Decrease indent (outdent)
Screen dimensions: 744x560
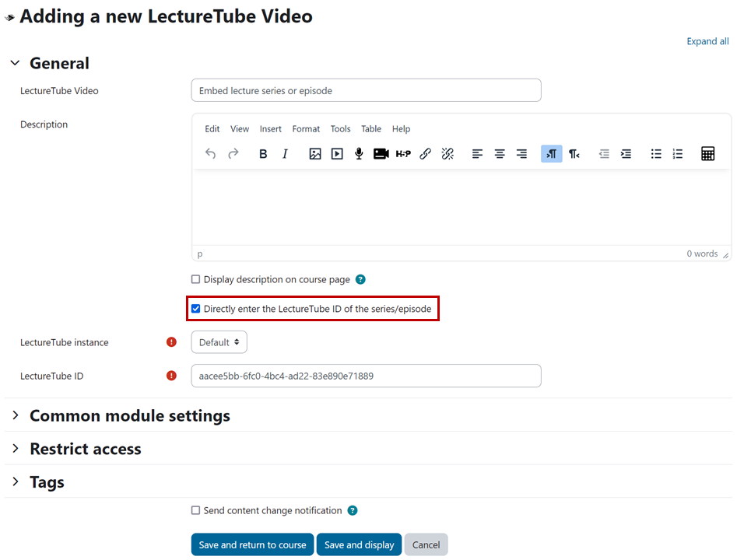[x=604, y=154]
